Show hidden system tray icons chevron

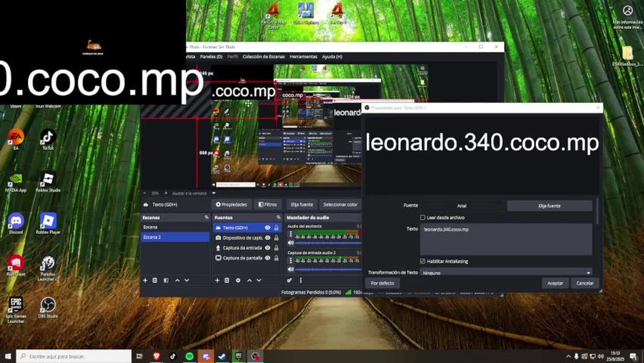coord(568,356)
